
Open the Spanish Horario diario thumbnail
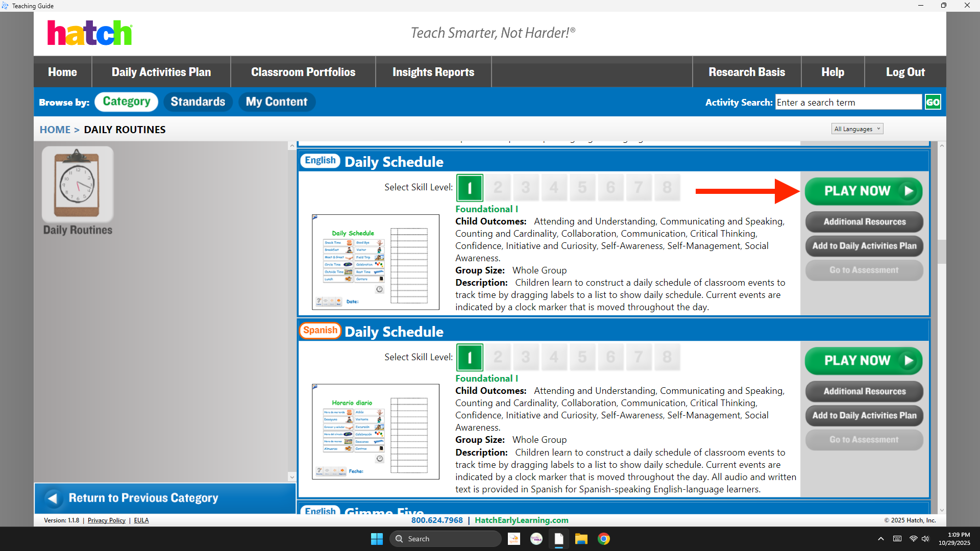[x=376, y=432]
